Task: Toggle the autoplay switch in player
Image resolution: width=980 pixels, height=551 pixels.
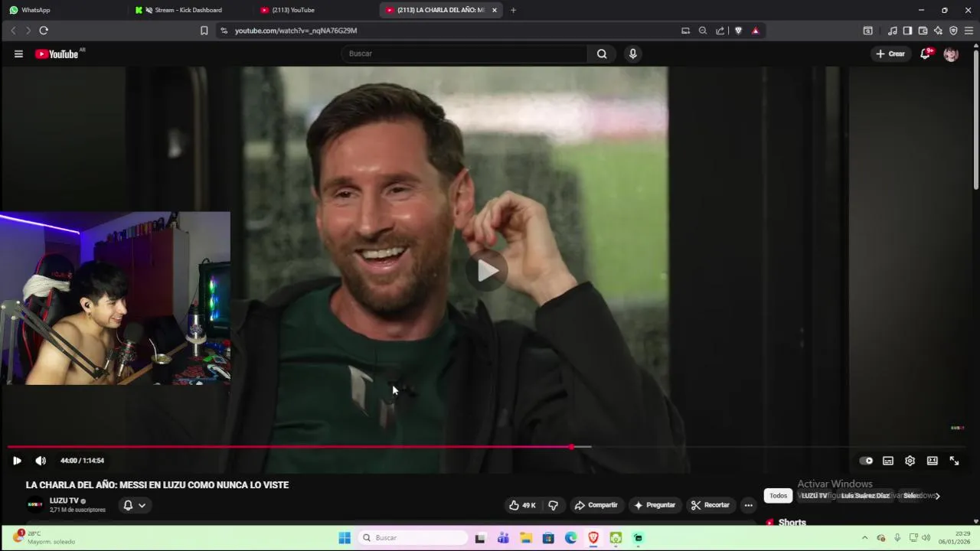Action: 866,461
